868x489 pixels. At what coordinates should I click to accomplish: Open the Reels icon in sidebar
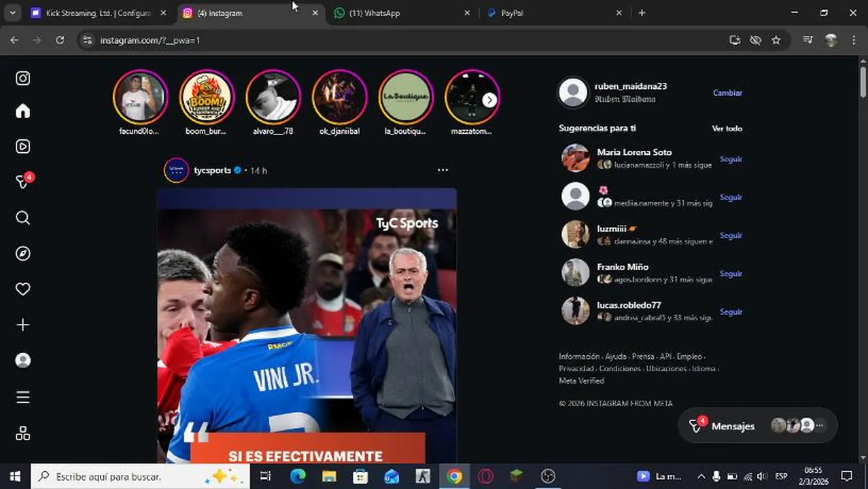click(x=22, y=146)
